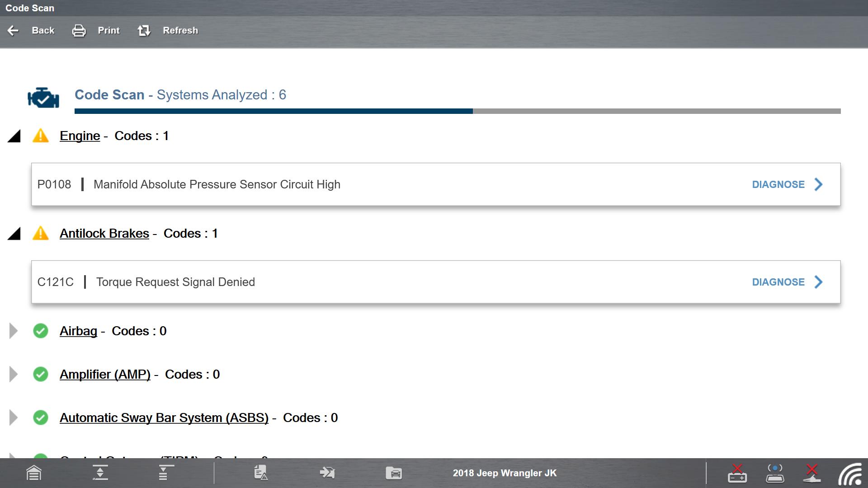The image size is (868, 488).
Task: Click the change vehicle arrow icon
Action: click(x=327, y=473)
